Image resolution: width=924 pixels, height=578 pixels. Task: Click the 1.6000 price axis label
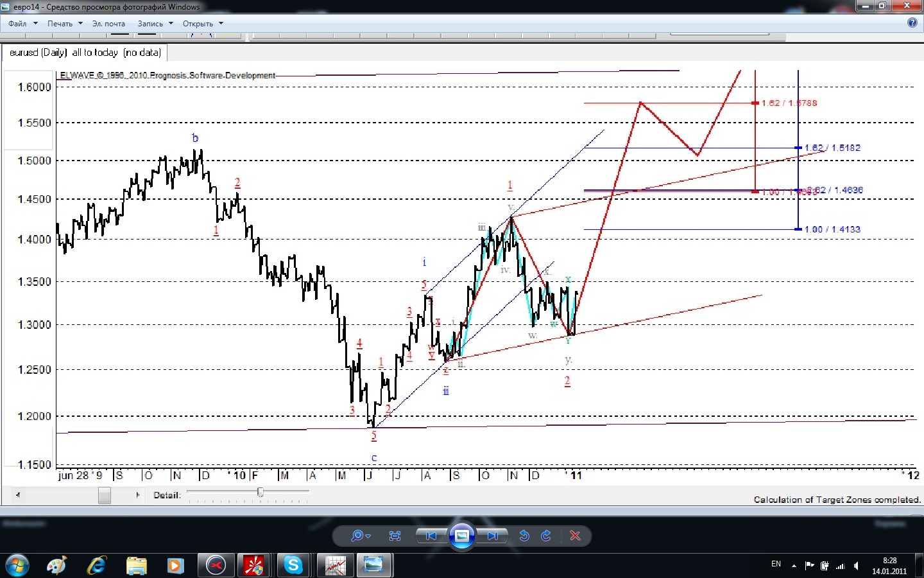(34, 87)
